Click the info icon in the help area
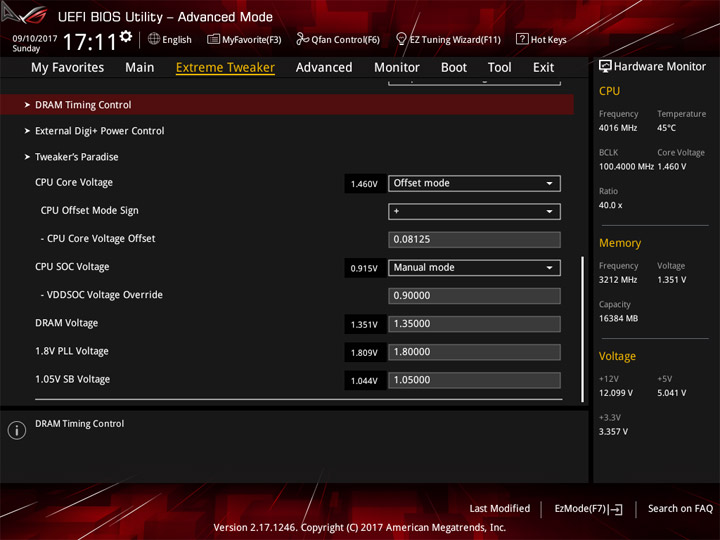 pyautogui.click(x=17, y=430)
